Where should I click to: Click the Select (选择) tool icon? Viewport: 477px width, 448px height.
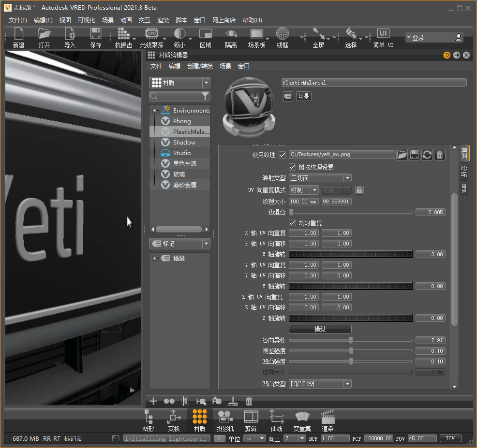351,38
